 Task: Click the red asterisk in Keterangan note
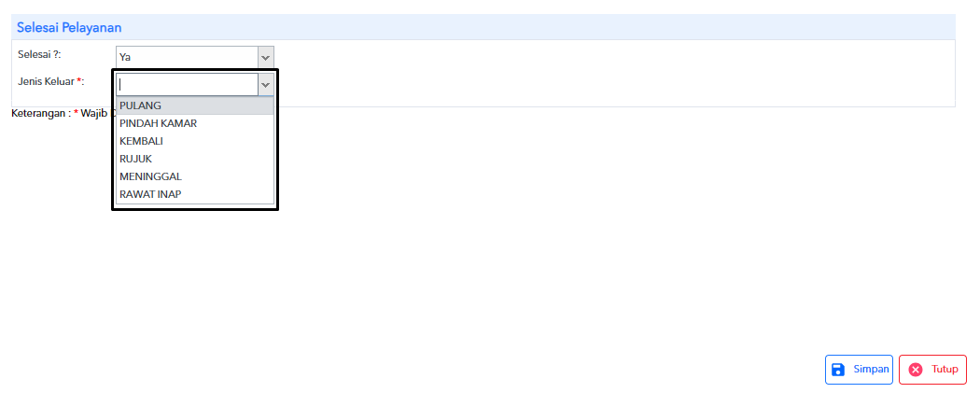tap(76, 113)
